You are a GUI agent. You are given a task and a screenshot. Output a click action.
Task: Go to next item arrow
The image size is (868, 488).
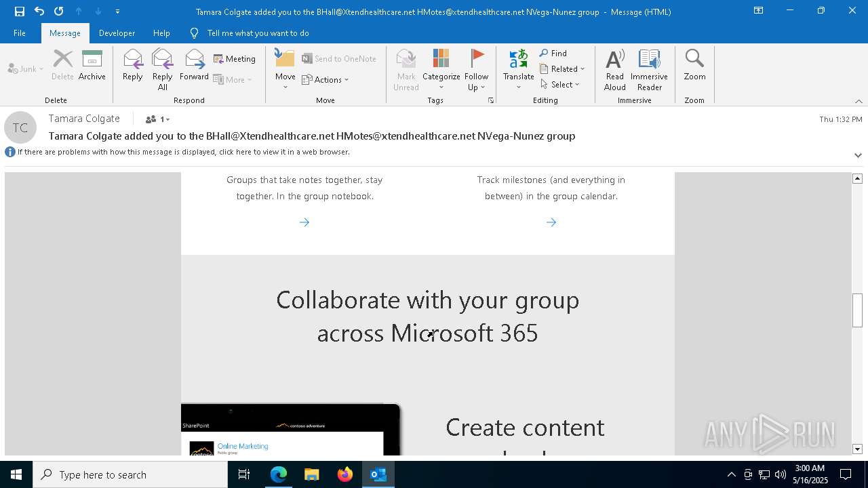pos(98,11)
